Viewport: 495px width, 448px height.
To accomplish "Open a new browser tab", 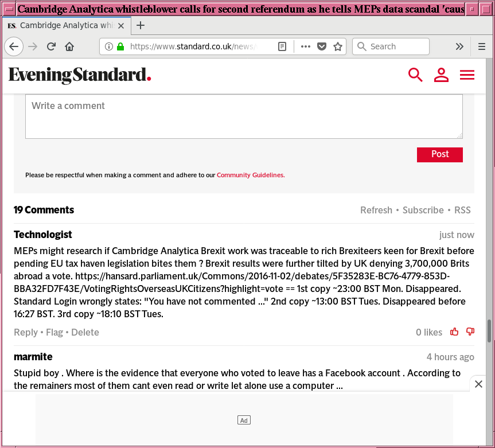I will point(141,25).
